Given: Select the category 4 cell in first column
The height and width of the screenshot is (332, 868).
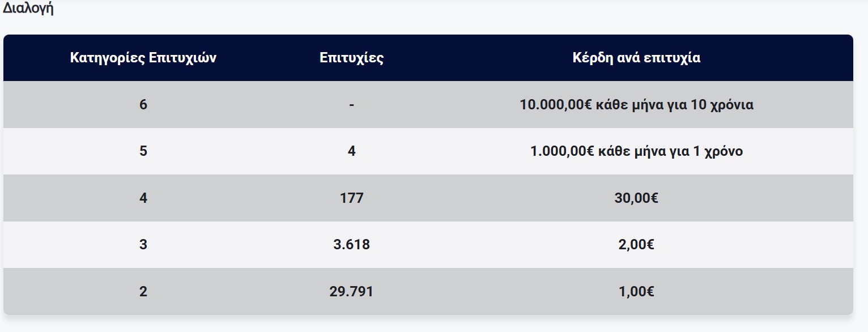Looking at the screenshot, I should 143,198.
